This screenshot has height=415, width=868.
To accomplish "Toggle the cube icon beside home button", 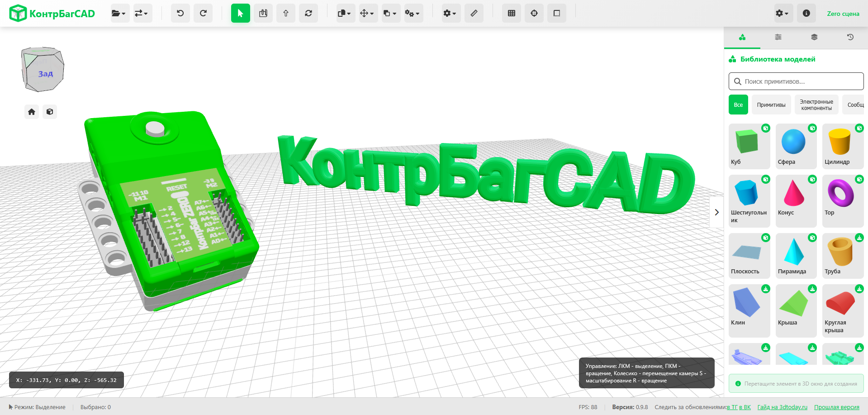I will pyautogui.click(x=50, y=112).
